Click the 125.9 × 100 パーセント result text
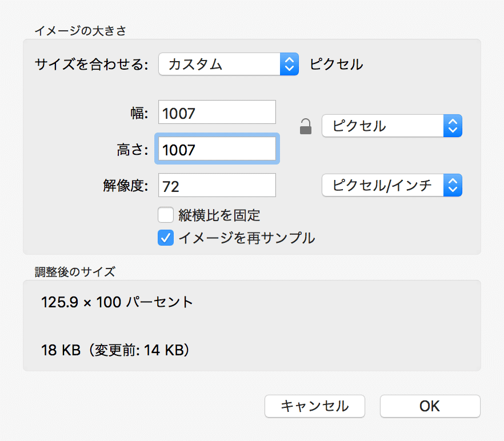This screenshot has width=504, height=441. coord(117,302)
